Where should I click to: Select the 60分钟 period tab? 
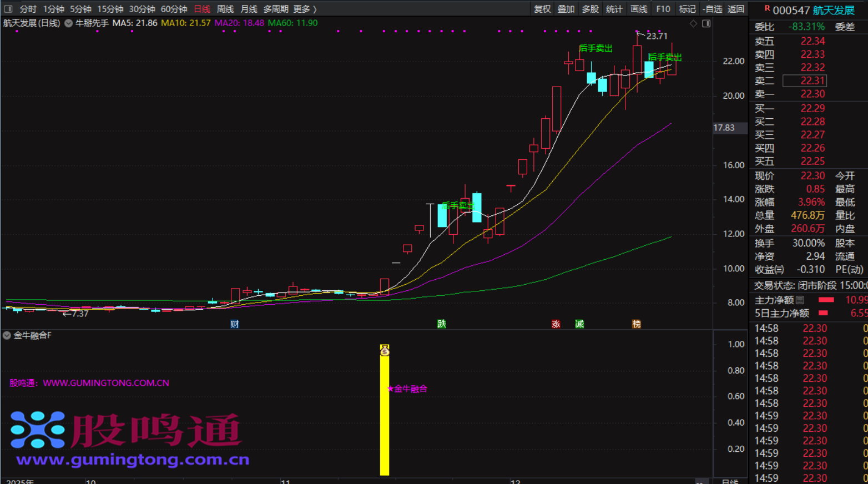(x=174, y=9)
